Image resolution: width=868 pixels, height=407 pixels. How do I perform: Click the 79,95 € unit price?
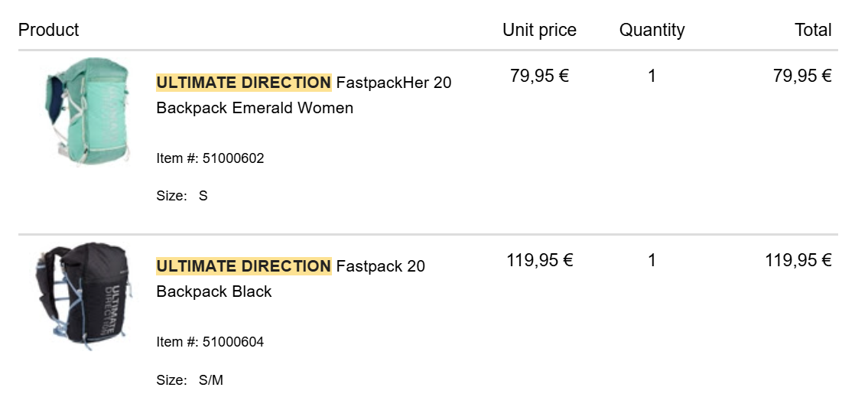[x=539, y=76]
